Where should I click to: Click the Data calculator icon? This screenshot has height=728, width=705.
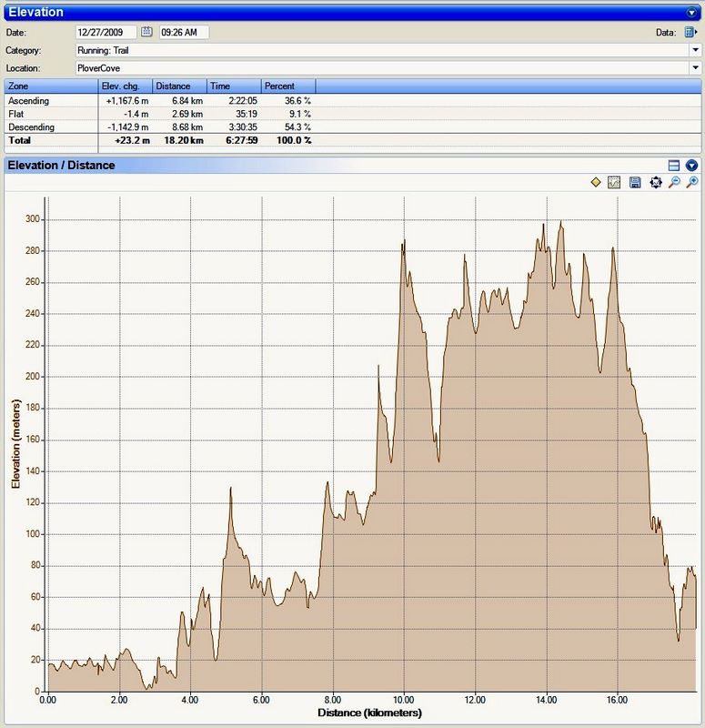[x=690, y=32]
